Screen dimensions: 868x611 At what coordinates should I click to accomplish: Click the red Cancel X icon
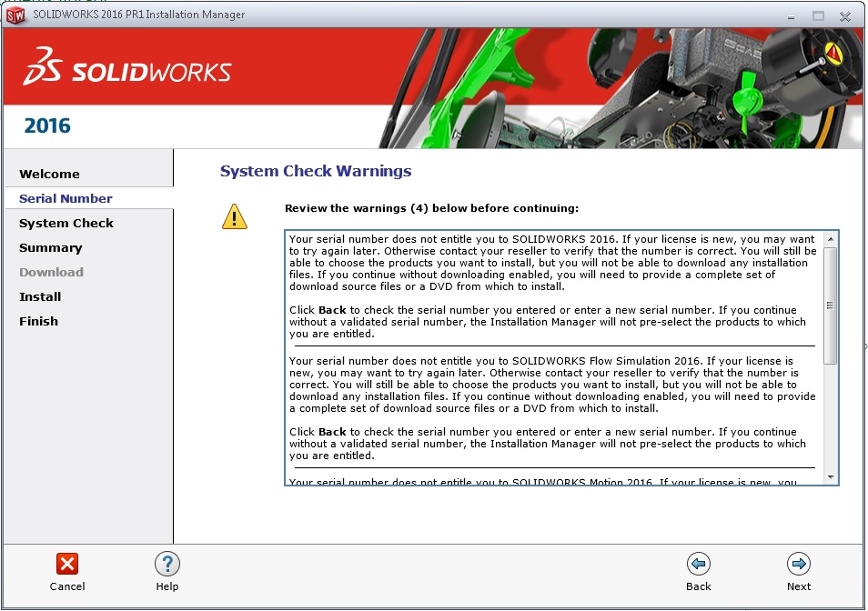coord(67,564)
